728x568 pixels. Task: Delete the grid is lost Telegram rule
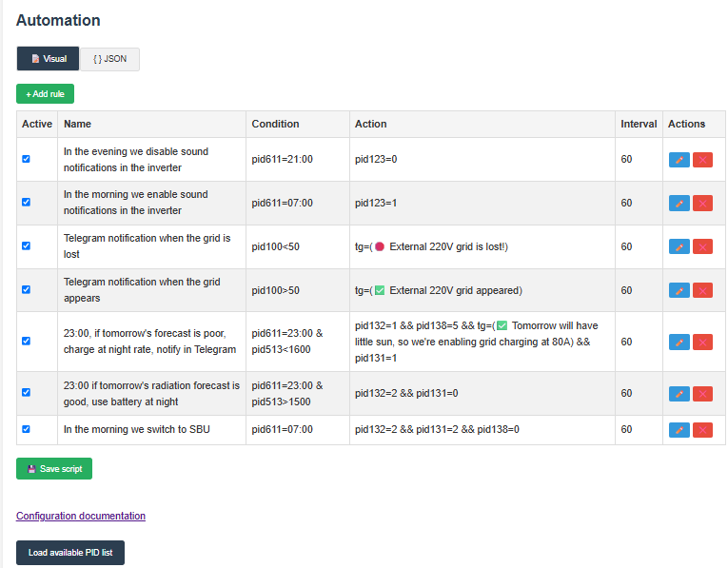pos(702,246)
